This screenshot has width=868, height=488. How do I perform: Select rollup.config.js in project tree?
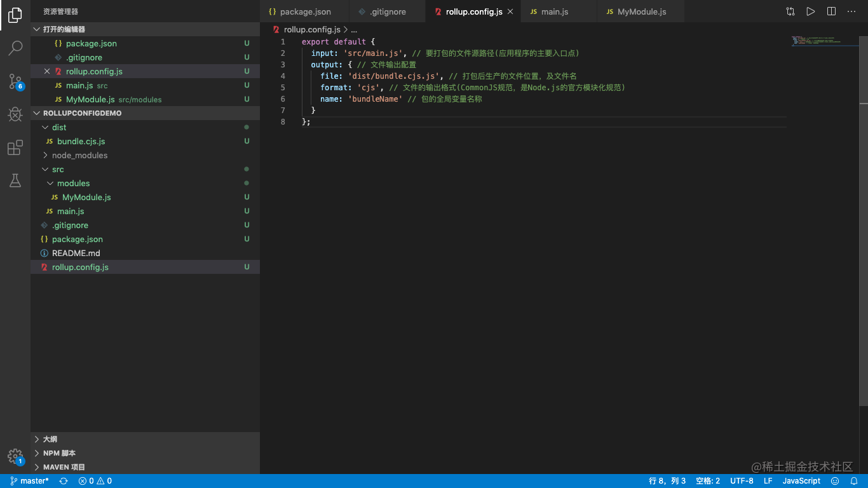[x=145, y=267]
